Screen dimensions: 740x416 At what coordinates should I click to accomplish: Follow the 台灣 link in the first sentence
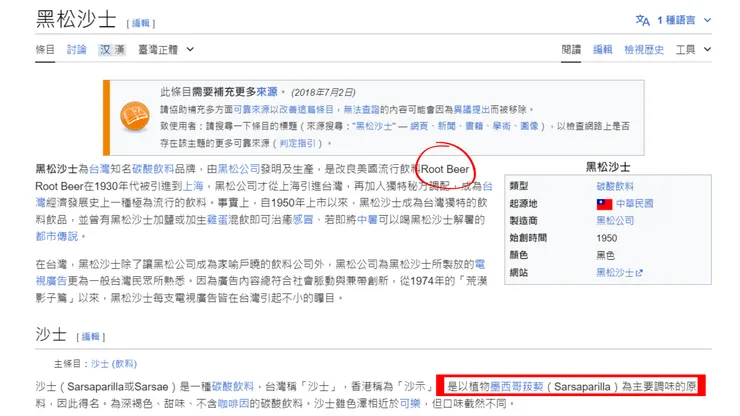click(99, 169)
